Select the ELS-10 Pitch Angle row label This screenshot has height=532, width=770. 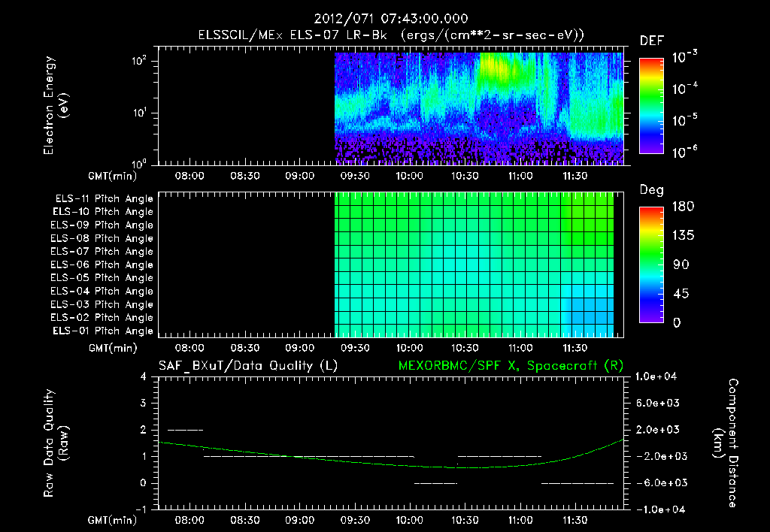(x=103, y=212)
